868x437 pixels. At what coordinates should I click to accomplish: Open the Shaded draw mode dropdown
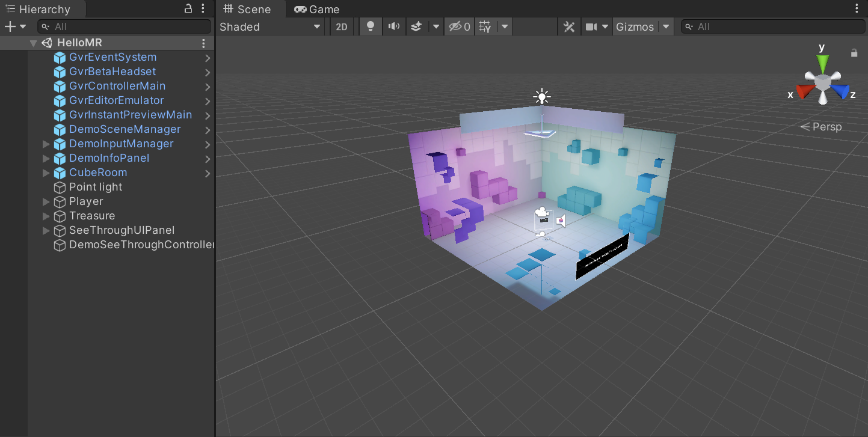point(271,27)
